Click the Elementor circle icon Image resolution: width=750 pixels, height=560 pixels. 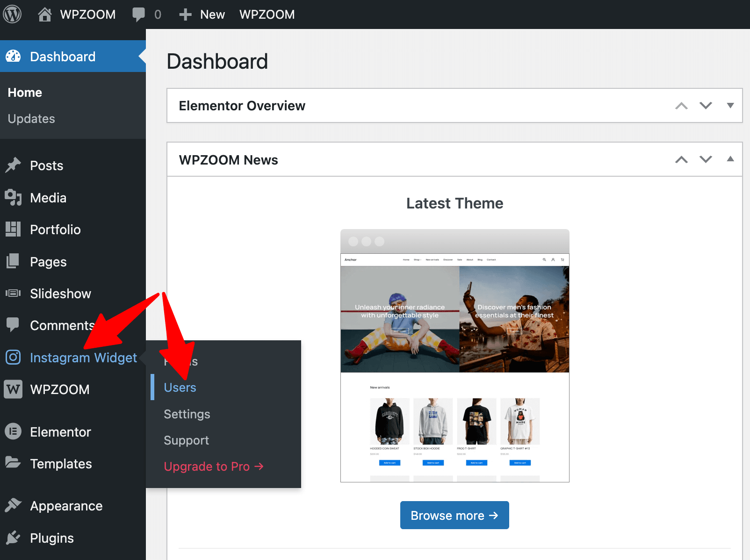coord(13,431)
